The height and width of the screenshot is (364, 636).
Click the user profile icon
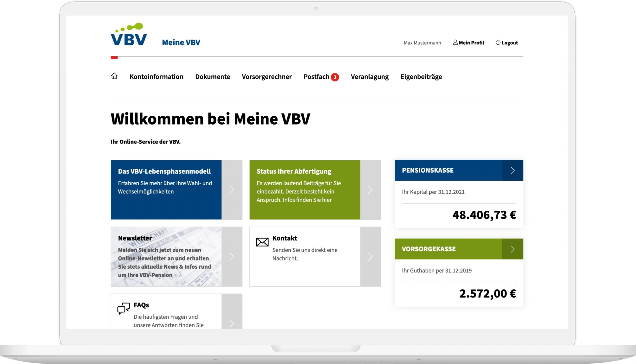pyautogui.click(x=455, y=42)
